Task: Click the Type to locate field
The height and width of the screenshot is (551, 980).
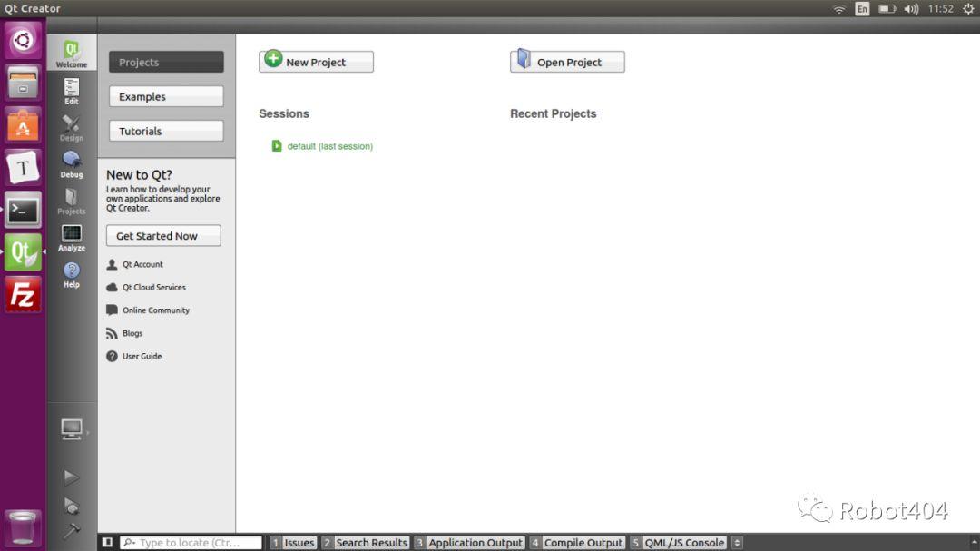Action: click(x=191, y=542)
